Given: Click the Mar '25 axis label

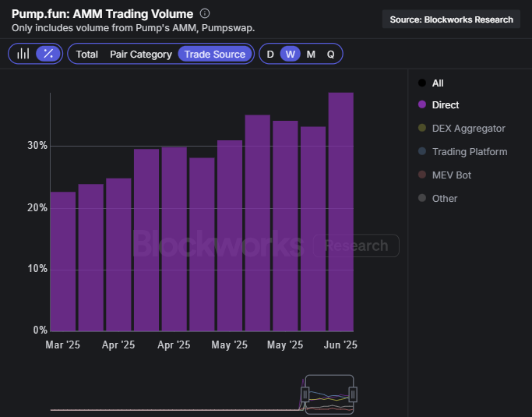Looking at the screenshot, I should [63, 345].
